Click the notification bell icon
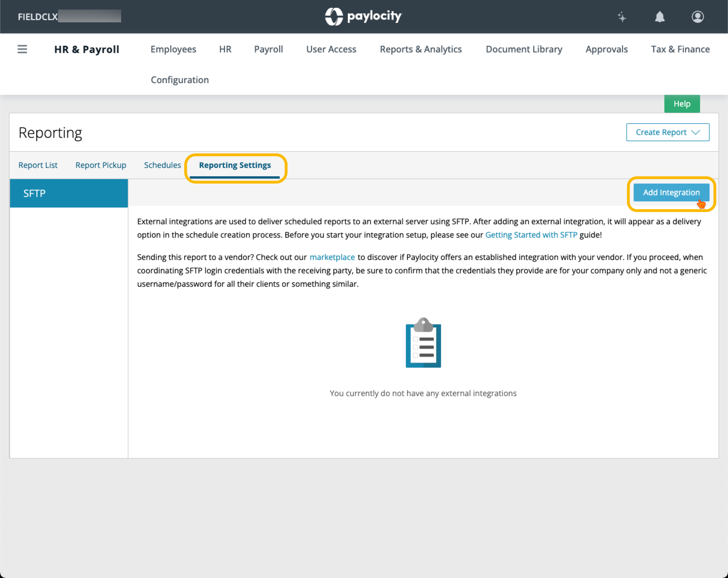Screen dimensions: 728x578 point(659,17)
